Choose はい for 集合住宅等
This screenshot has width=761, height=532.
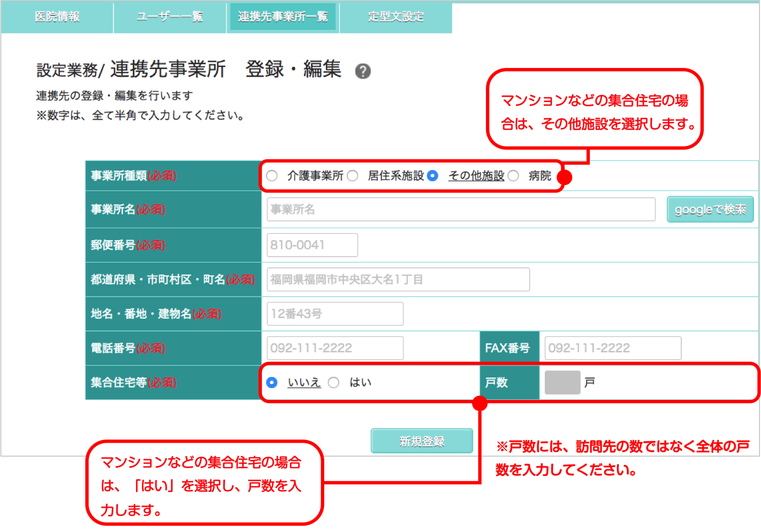point(334,383)
